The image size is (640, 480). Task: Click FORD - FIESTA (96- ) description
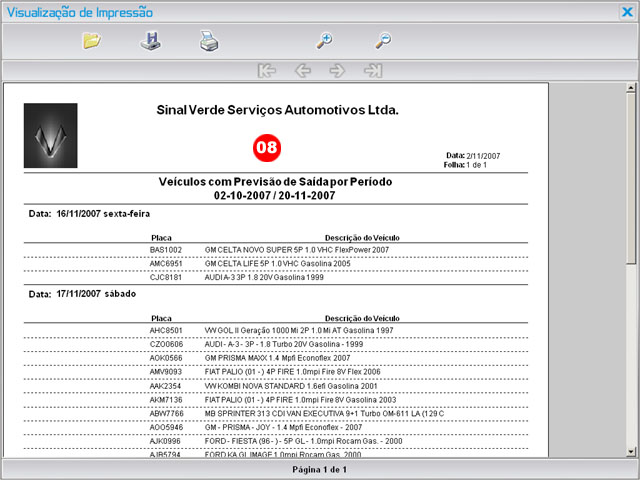pos(303,442)
